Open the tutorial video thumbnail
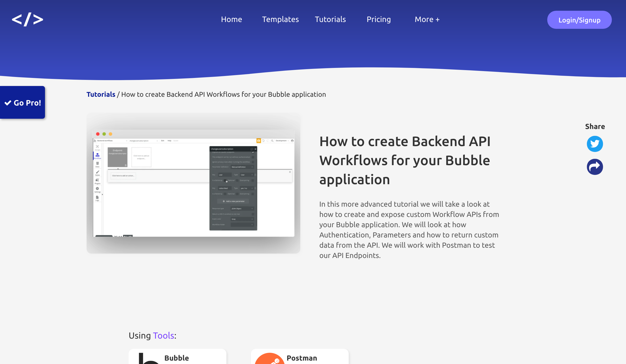Image resolution: width=626 pixels, height=364 pixels. tap(193, 183)
